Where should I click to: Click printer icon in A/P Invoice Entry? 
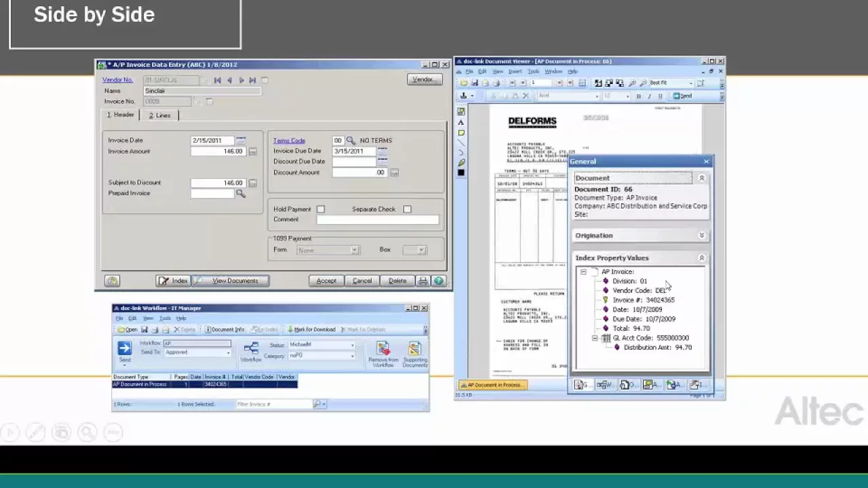click(x=423, y=281)
